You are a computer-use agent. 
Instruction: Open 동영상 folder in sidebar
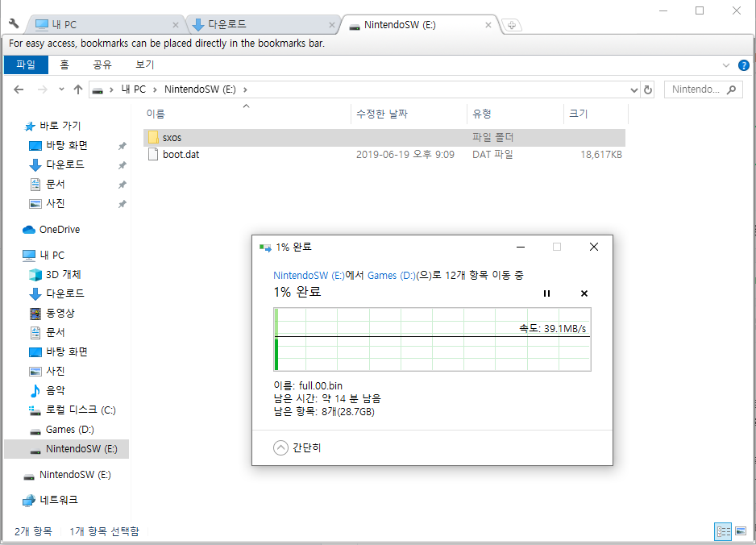click(60, 313)
